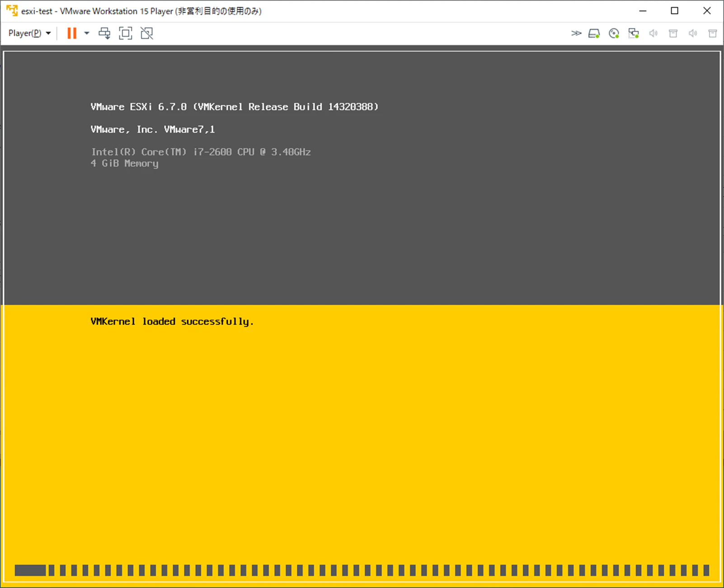Maximize the VMware Player window
The width and height of the screenshot is (724, 588).
(x=675, y=11)
